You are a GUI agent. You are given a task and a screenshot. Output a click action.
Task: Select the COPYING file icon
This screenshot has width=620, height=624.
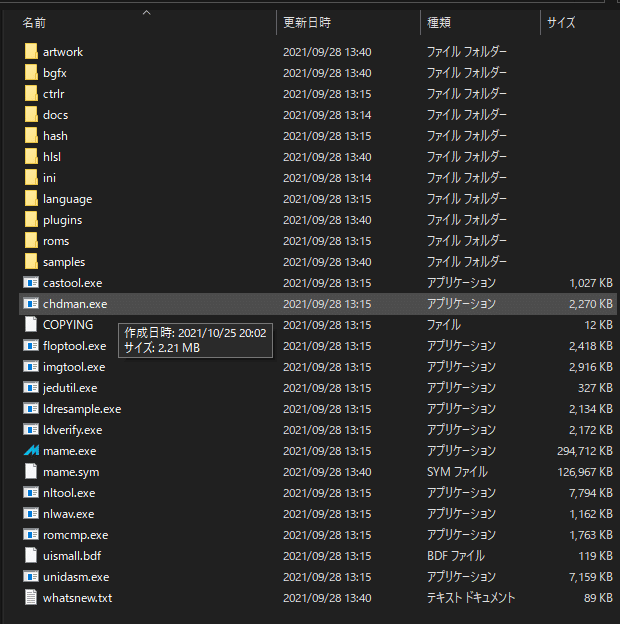tap(31, 325)
